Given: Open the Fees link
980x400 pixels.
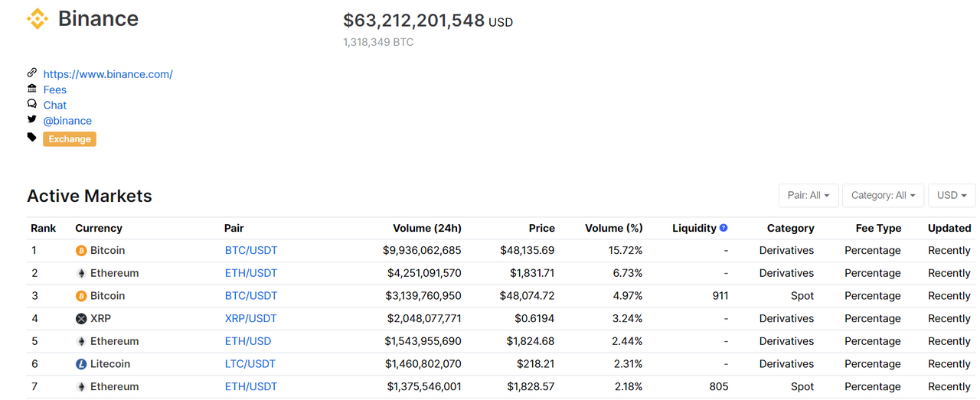Looking at the screenshot, I should pyautogui.click(x=55, y=89).
